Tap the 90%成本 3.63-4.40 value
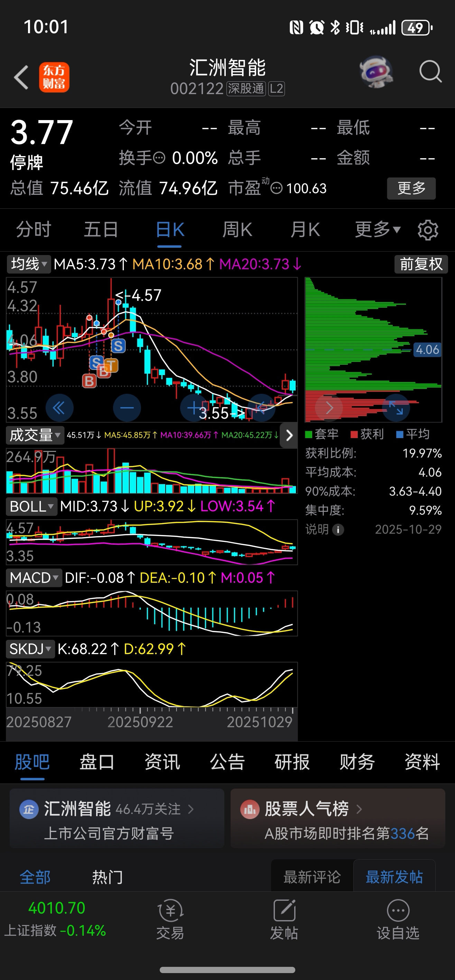The height and width of the screenshot is (980, 455). tap(415, 491)
